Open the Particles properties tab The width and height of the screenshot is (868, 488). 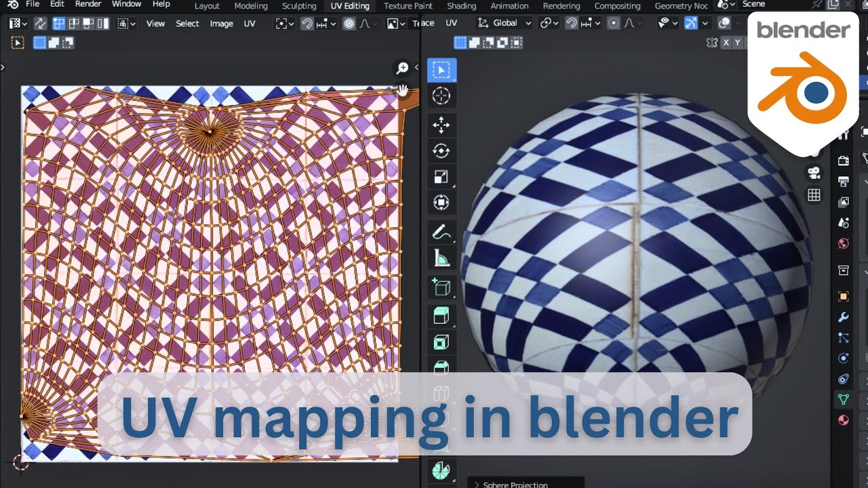[x=844, y=338]
